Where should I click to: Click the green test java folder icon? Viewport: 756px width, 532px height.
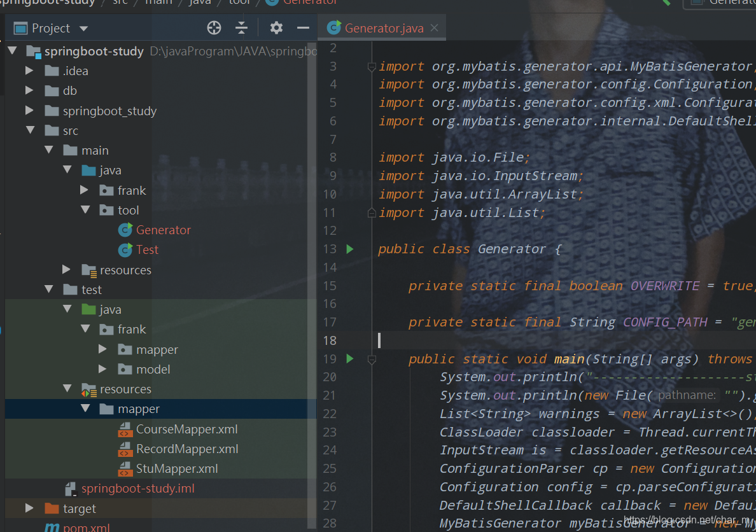click(x=88, y=309)
